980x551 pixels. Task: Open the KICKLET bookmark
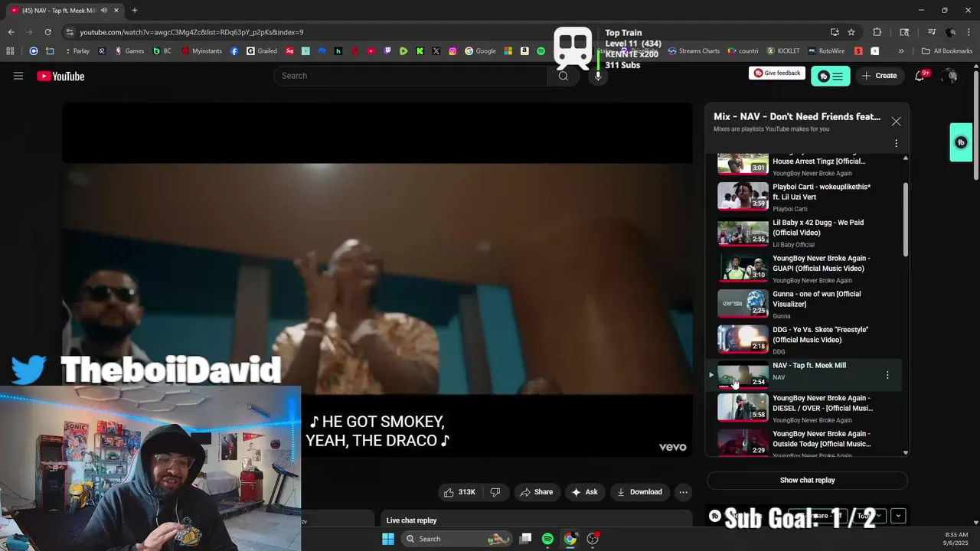point(783,51)
